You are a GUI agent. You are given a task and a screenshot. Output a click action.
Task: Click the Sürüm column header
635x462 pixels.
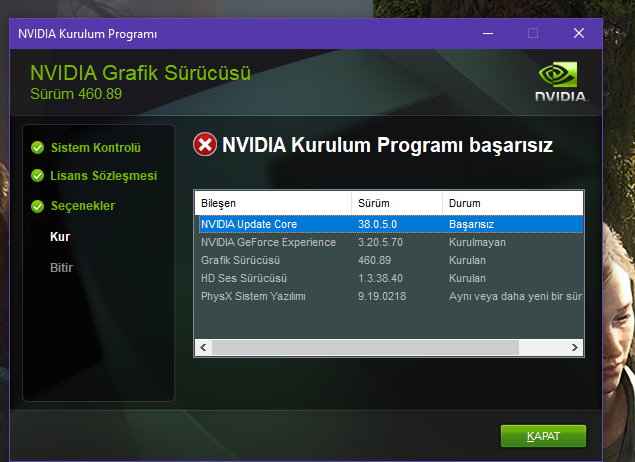[397, 203]
